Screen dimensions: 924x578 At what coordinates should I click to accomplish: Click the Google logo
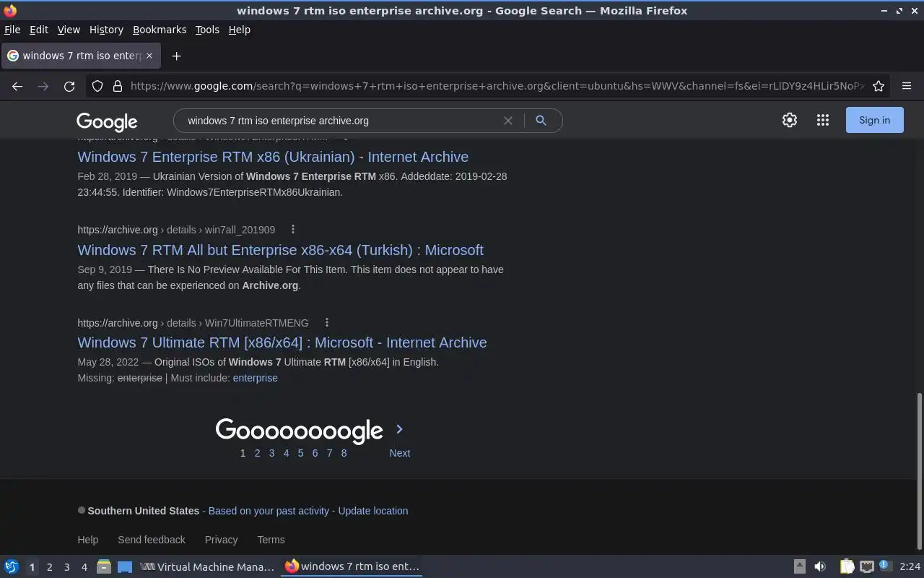pos(107,121)
